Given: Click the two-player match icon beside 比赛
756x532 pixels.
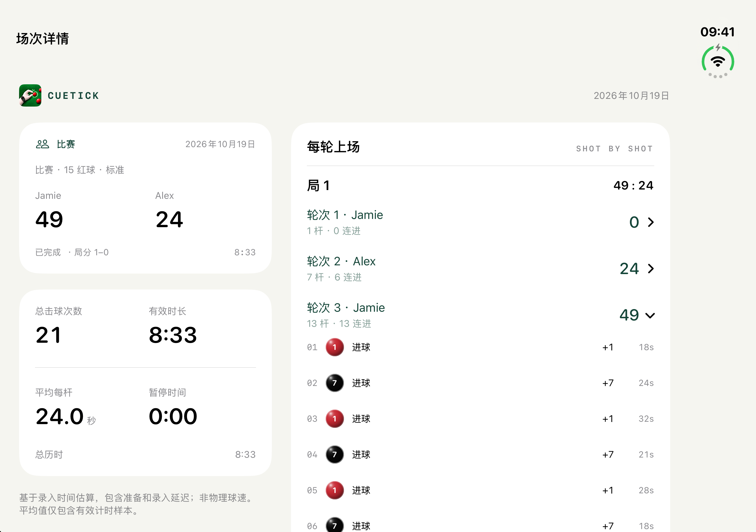Looking at the screenshot, I should click(42, 144).
